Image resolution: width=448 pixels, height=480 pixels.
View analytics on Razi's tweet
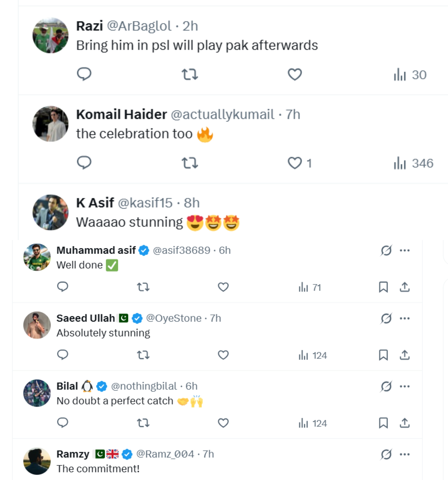pyautogui.click(x=410, y=75)
